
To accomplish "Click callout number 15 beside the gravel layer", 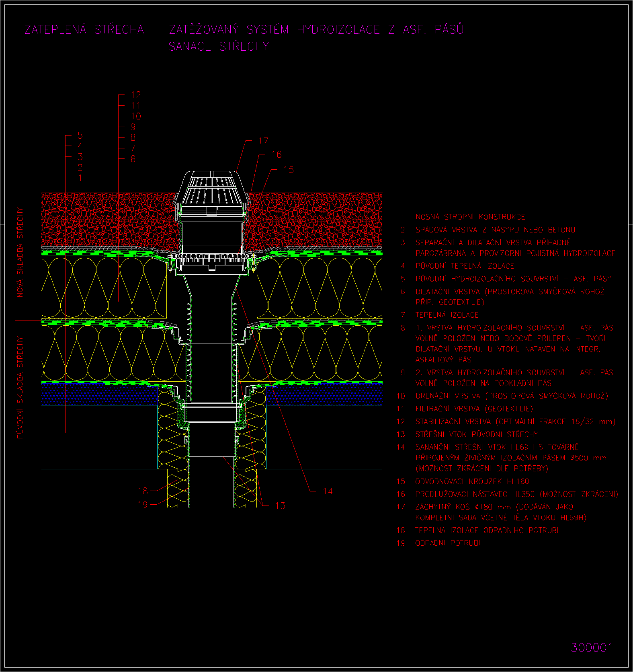I will point(289,170).
